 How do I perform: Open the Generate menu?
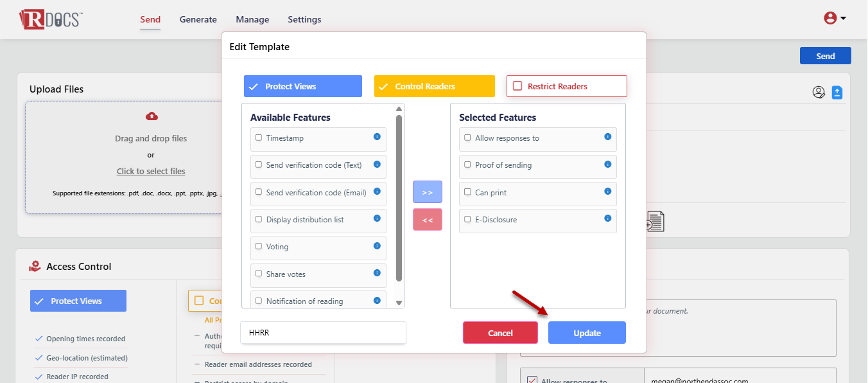pos(198,19)
